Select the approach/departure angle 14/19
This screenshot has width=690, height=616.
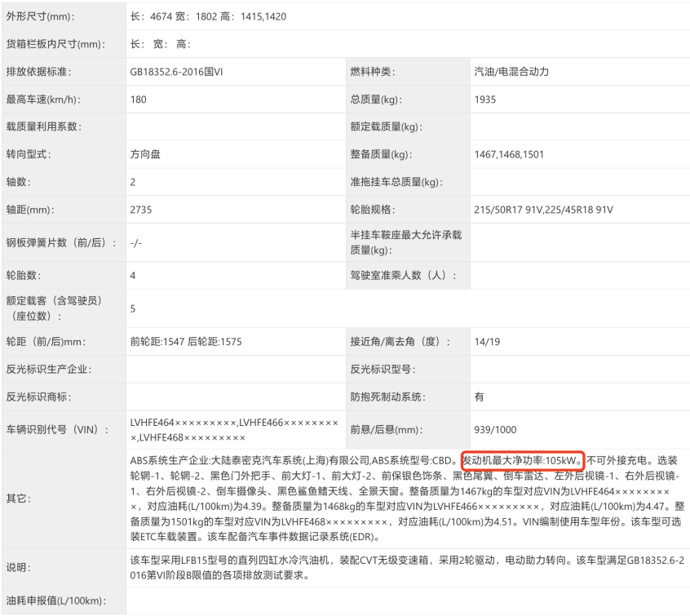tap(487, 342)
